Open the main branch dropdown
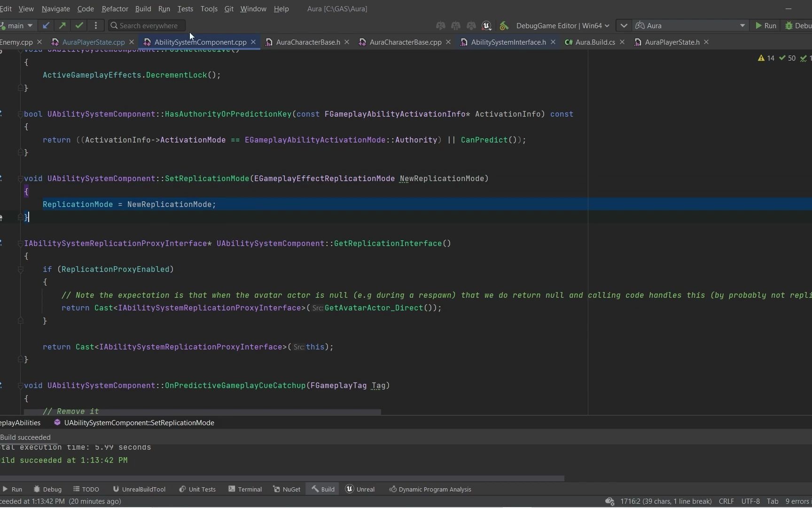The height and width of the screenshot is (508, 812). pyautogui.click(x=17, y=26)
